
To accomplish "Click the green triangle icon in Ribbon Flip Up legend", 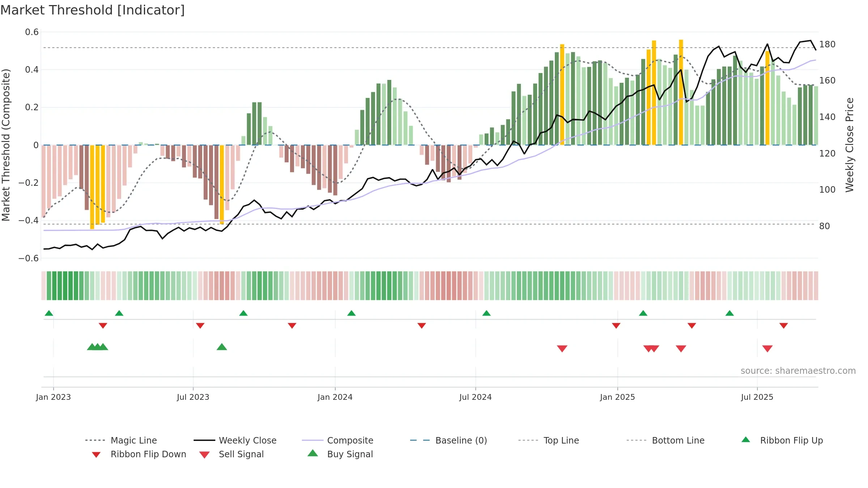I will tap(746, 440).
